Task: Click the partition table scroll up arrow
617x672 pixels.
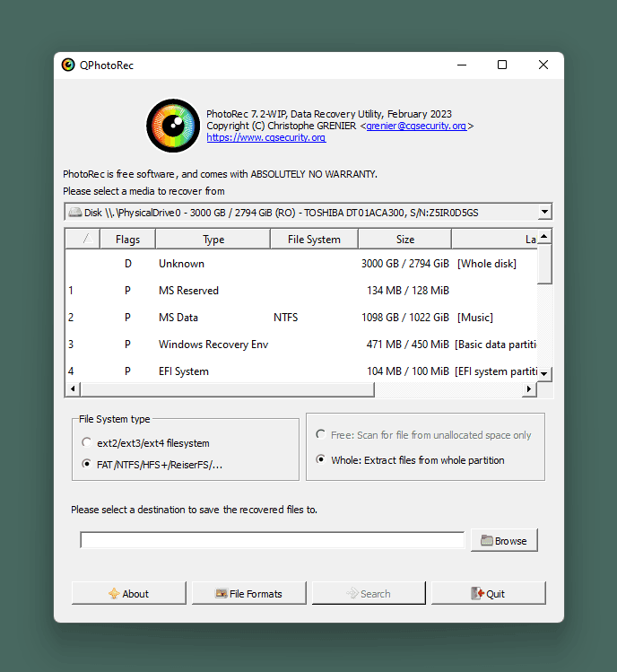Action: 543,236
